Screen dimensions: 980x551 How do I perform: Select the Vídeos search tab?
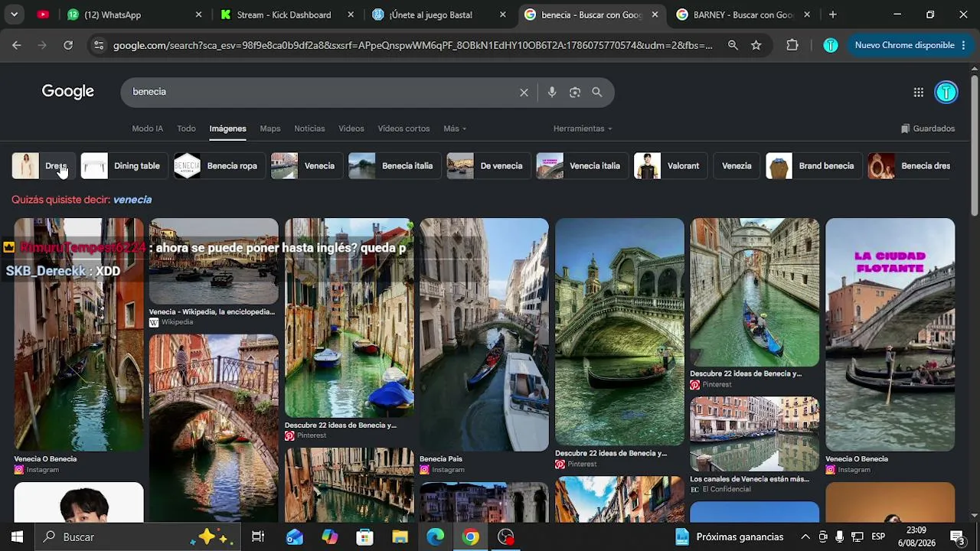click(351, 129)
